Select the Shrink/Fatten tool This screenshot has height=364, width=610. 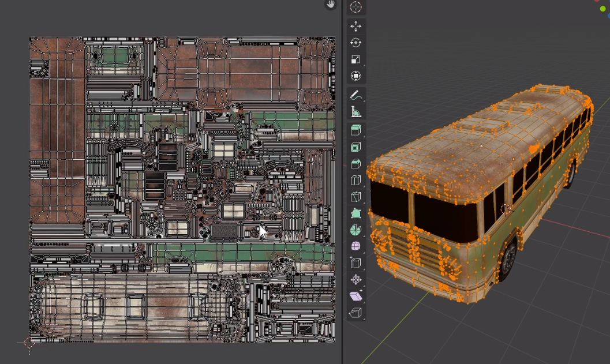pyautogui.click(x=355, y=280)
